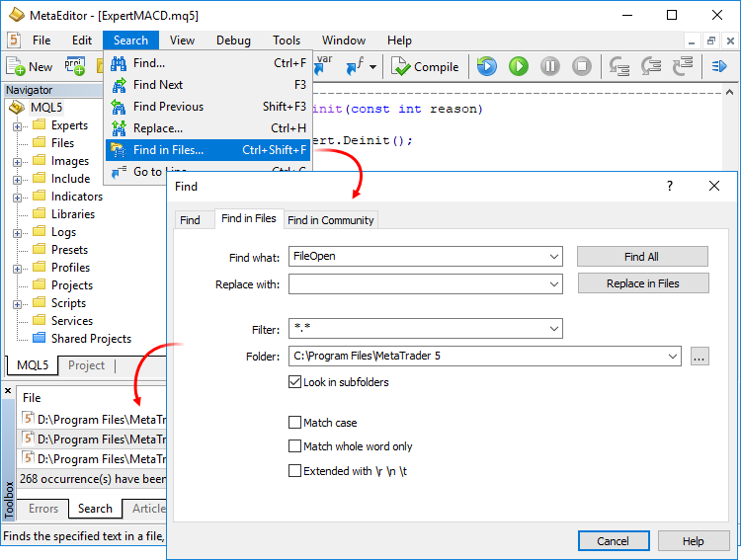
Task: Open the Debug menu
Action: click(233, 40)
